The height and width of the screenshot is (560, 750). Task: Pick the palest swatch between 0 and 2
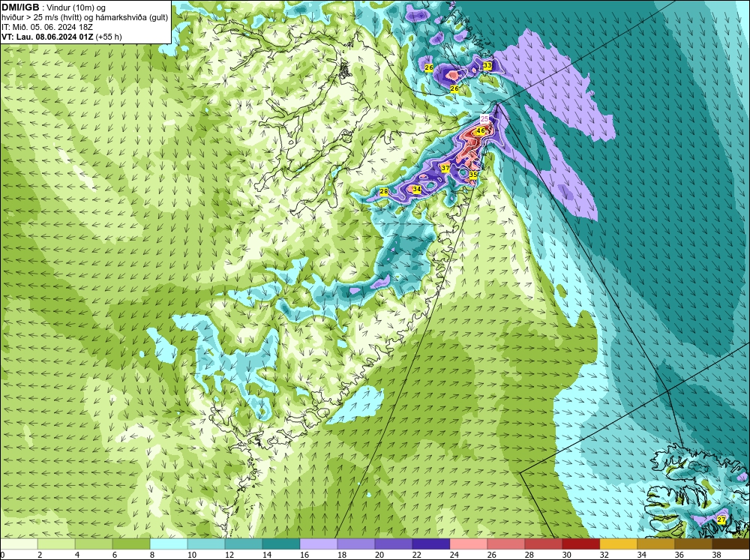point(19,544)
